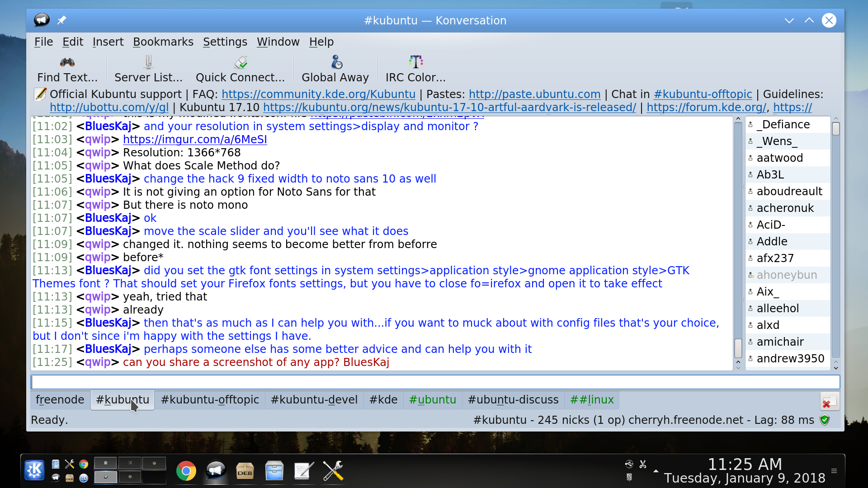Click the nick list scroll-down arrow
Image resolution: width=868 pixels, height=488 pixels.
click(x=836, y=367)
